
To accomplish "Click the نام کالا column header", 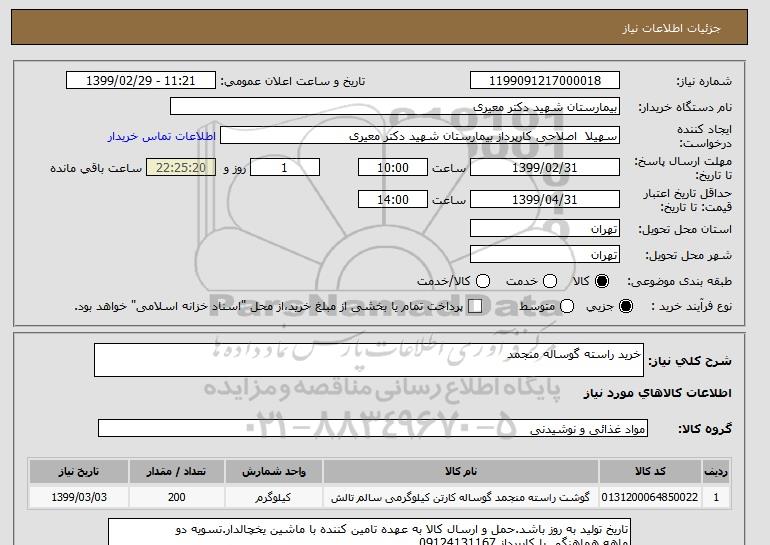I will tap(461, 471).
